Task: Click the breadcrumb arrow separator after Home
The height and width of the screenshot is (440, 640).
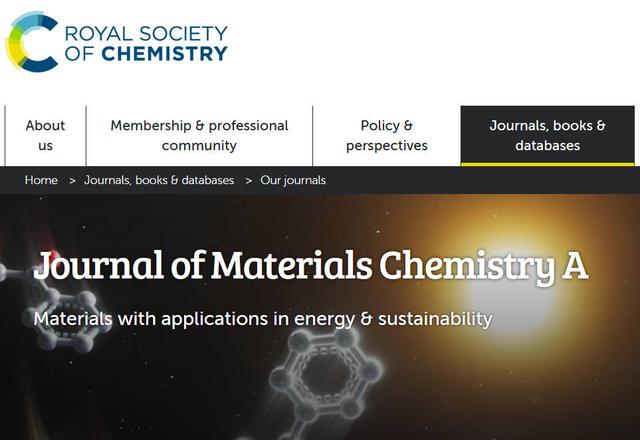Action: point(71,180)
